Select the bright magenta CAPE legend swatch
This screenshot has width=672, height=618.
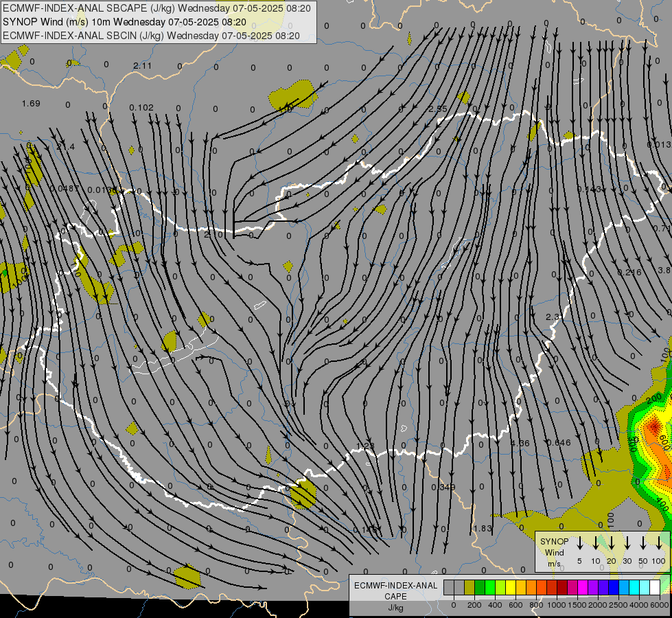pos(583,587)
